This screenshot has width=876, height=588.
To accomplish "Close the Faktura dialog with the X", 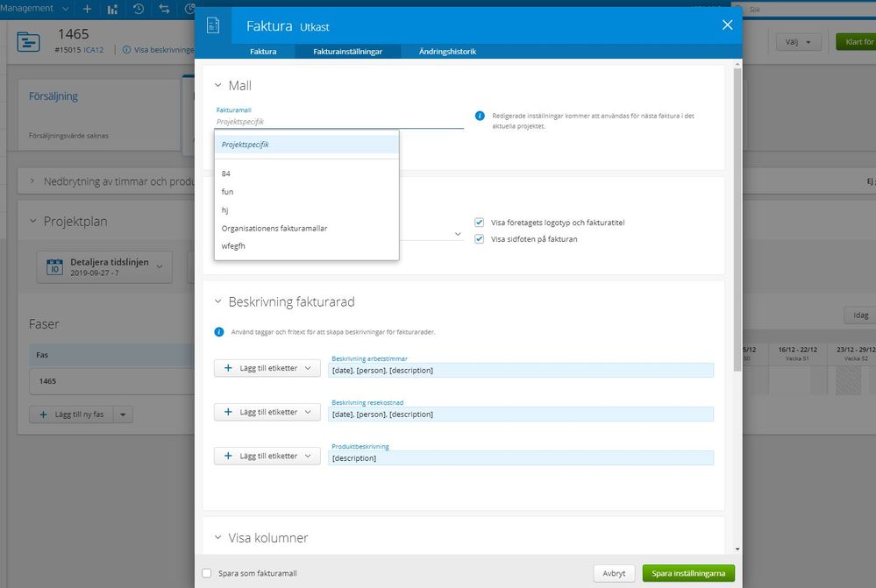I will (x=727, y=25).
